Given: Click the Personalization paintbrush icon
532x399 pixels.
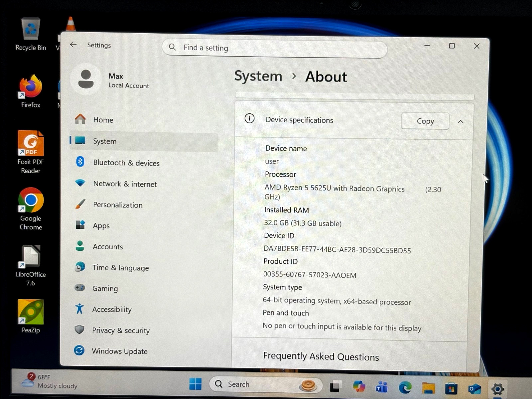Looking at the screenshot, I should click(80, 204).
